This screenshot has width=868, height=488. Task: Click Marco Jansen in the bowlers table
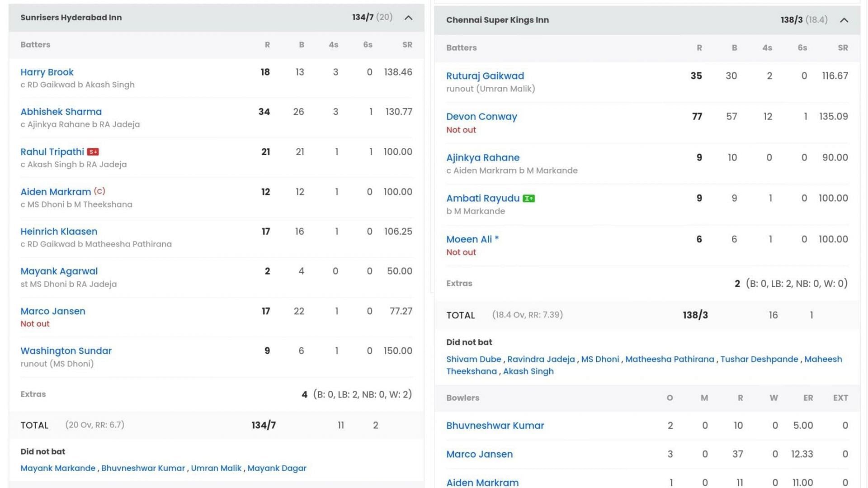pos(479,455)
